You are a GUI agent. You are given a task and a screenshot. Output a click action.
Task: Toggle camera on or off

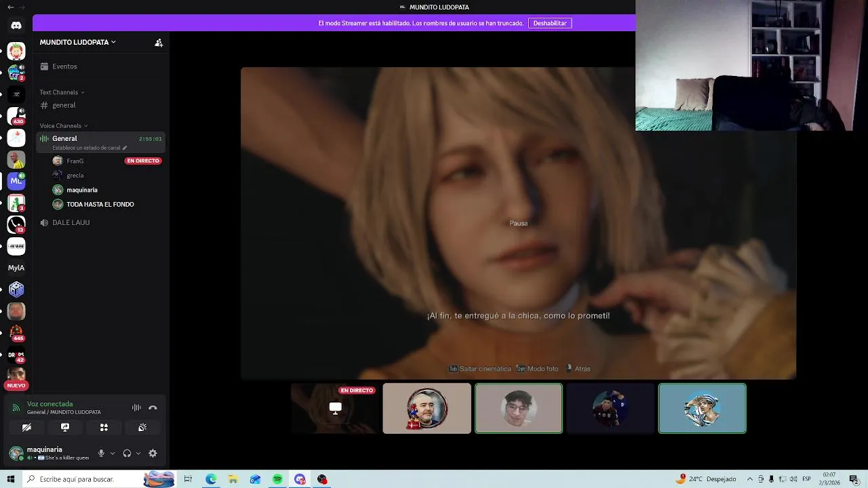point(26,428)
